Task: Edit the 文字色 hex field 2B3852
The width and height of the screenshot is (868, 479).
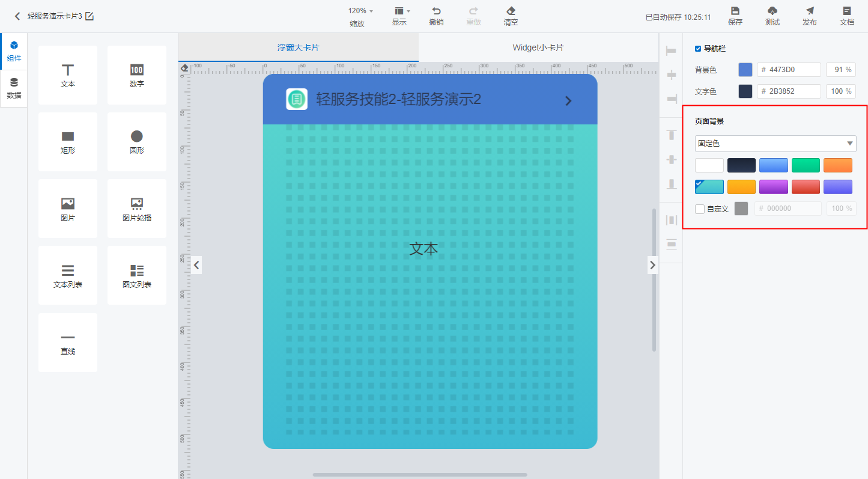Action: [789, 91]
